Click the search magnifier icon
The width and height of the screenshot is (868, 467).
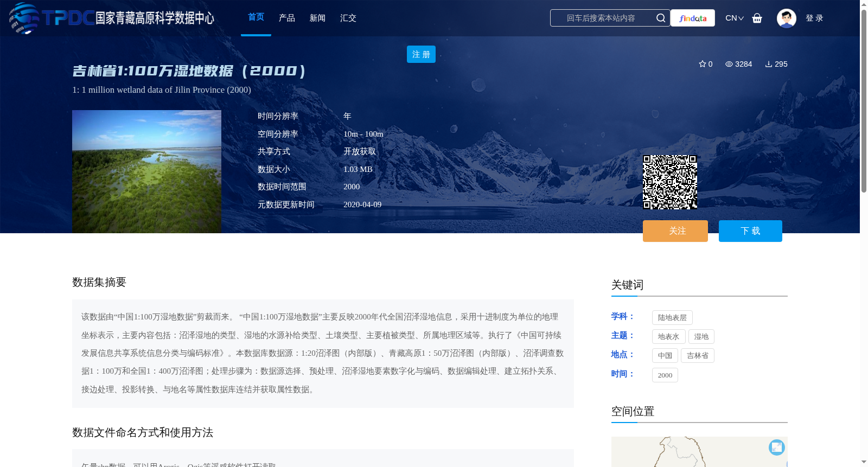coord(660,18)
